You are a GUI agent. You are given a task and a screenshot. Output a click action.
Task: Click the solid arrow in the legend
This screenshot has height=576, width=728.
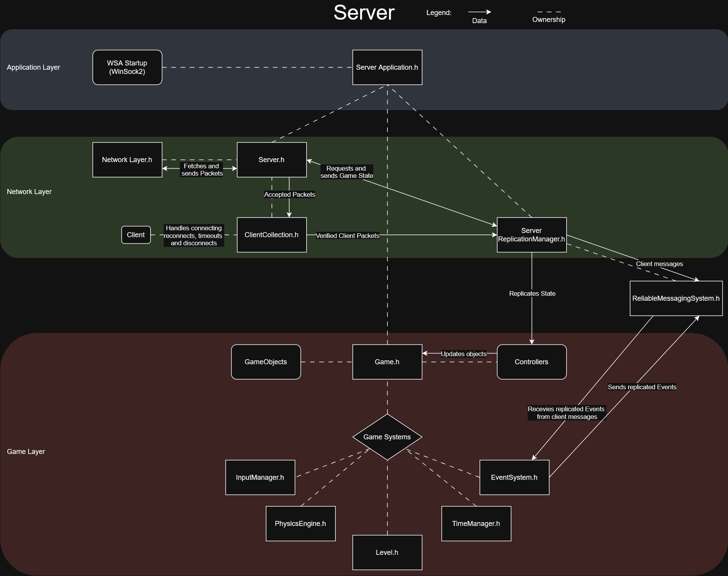(x=480, y=12)
